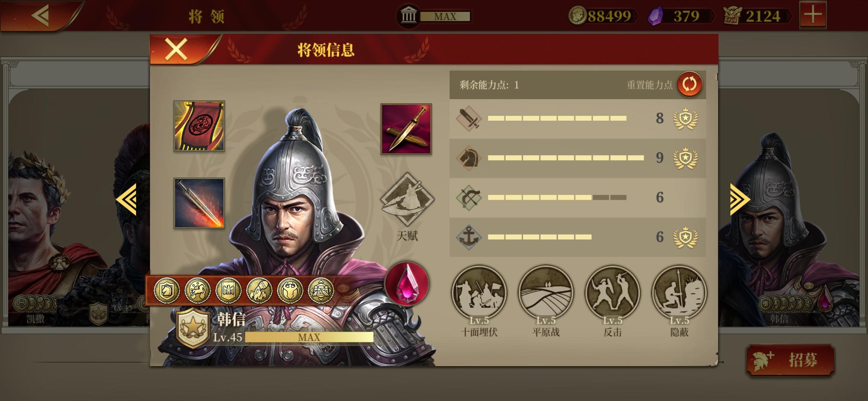Select the 反击 skill icon

click(x=612, y=293)
